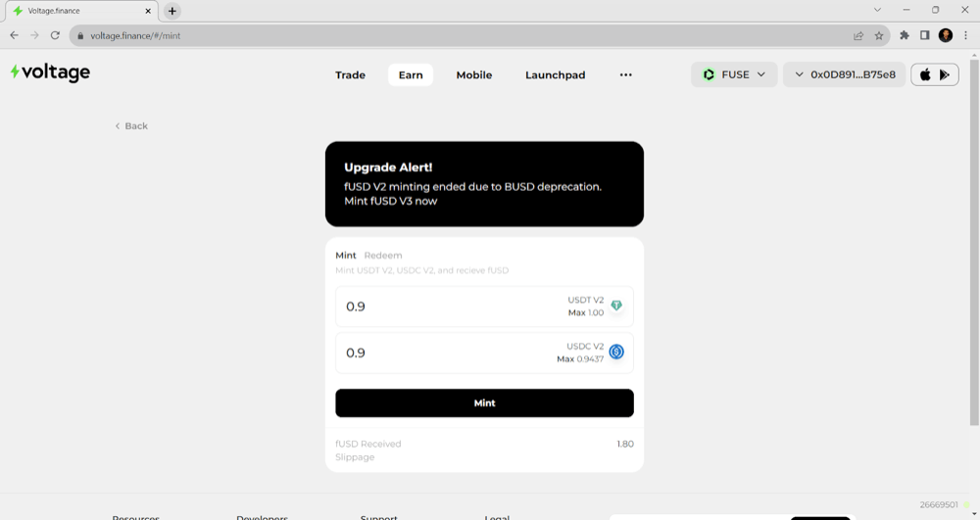Click the USDT V2 amount field
The height and width of the screenshot is (520, 980).
pyautogui.click(x=484, y=307)
